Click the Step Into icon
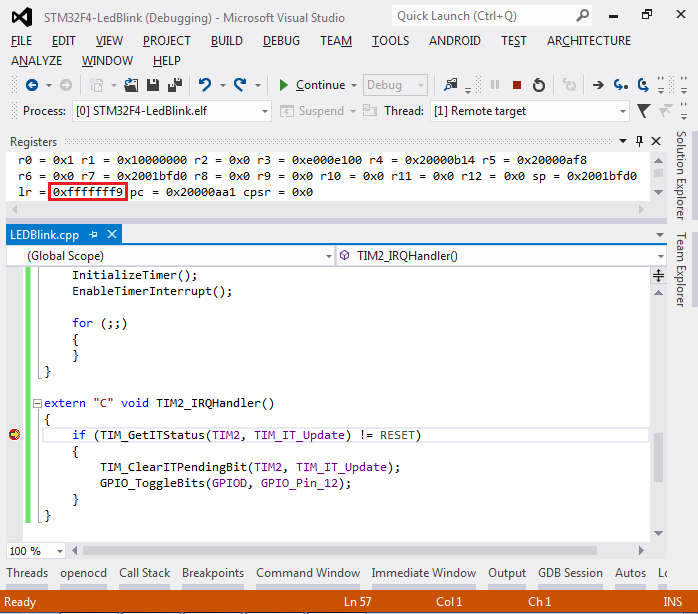Screen dimensions: 698x614 [x=621, y=85]
